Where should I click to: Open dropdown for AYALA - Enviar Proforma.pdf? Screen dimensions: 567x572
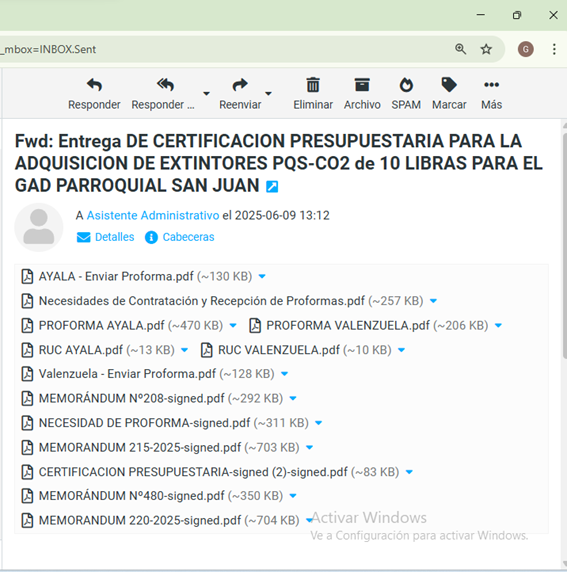(x=262, y=277)
